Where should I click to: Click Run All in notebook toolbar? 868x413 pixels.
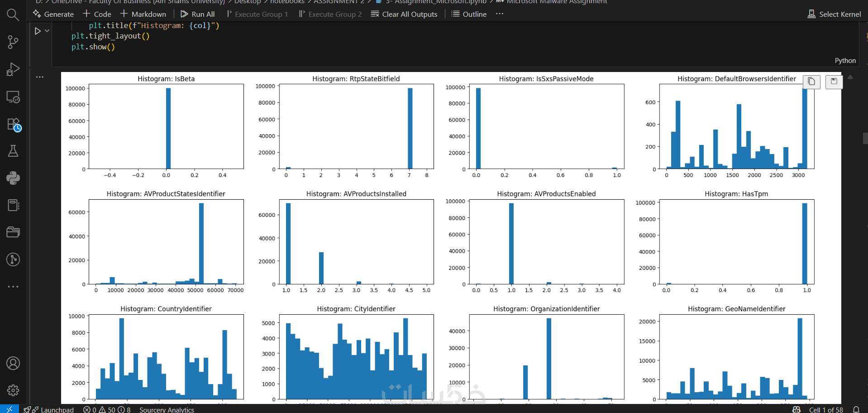coord(198,14)
